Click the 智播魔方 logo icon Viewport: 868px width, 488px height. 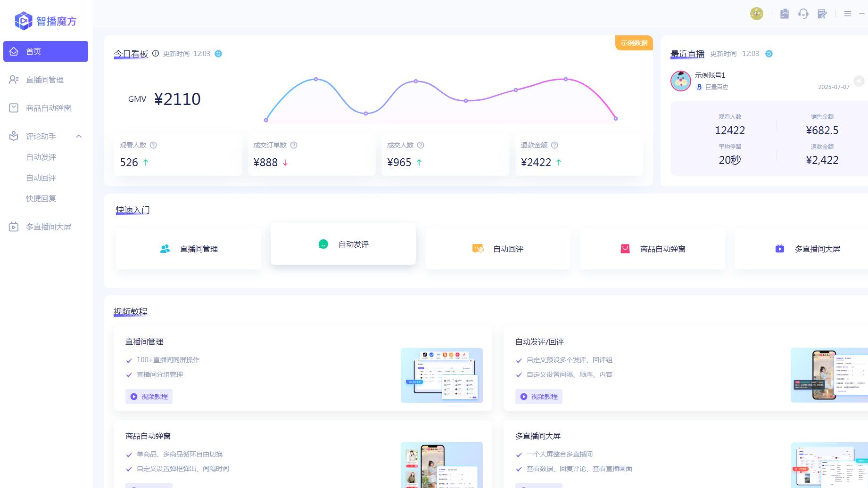24,21
